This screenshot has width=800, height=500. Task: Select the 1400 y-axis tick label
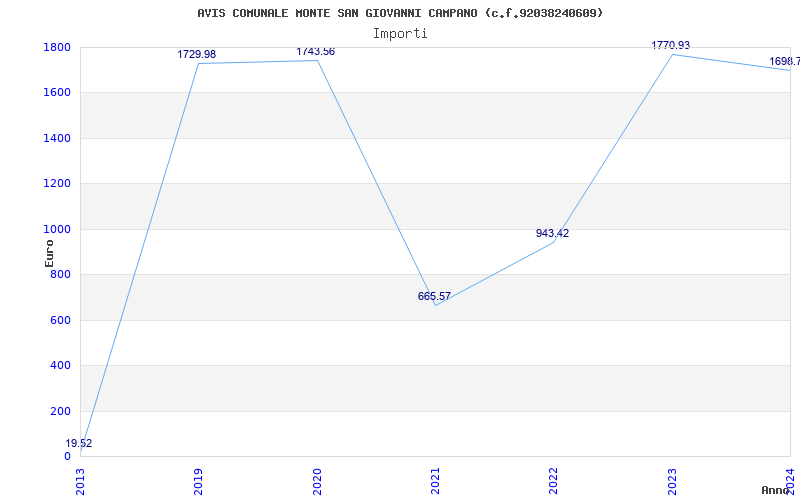coord(57,138)
